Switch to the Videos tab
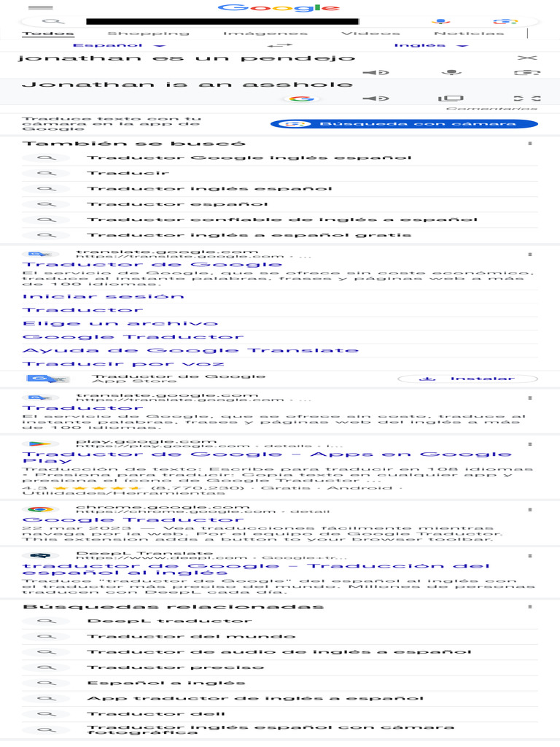Image resolution: width=560 pixels, height=747 pixels. 371,34
